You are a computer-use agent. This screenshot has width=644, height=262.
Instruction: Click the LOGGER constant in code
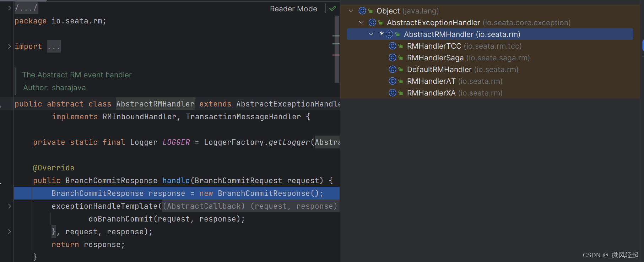click(x=176, y=142)
